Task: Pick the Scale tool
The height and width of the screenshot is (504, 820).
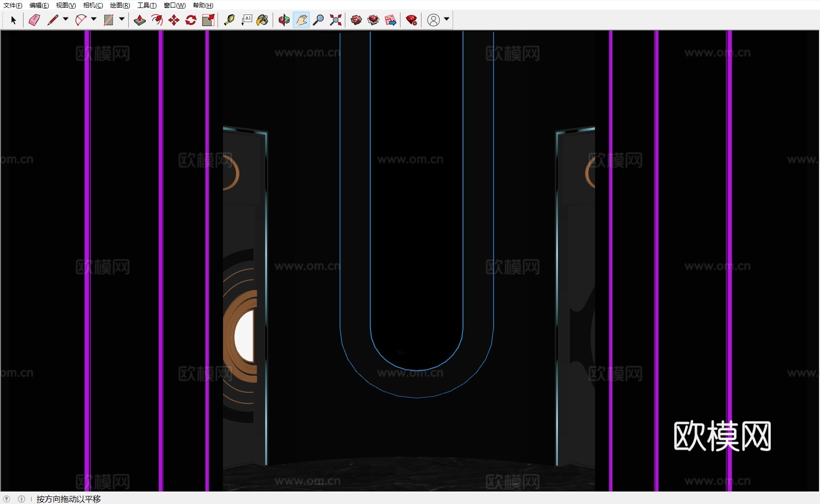Action: point(208,20)
